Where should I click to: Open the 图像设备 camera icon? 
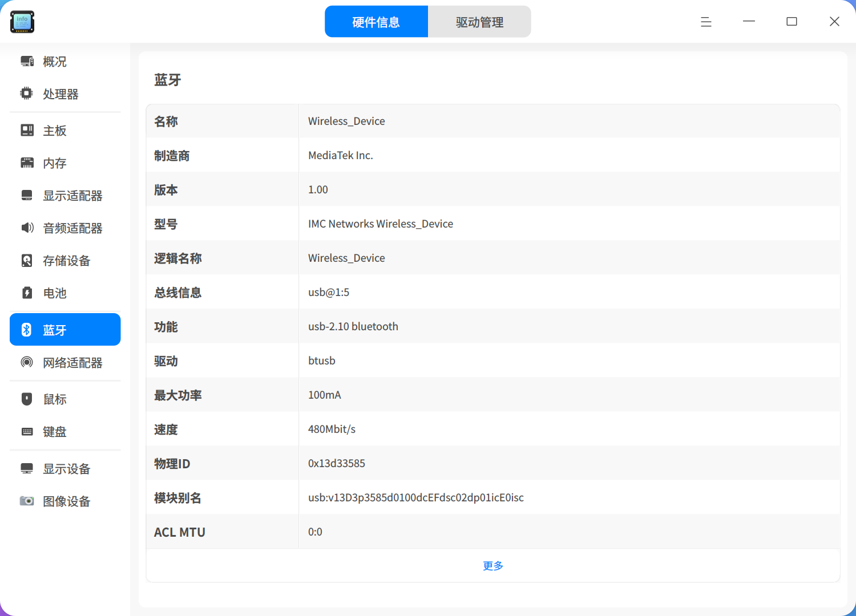(x=27, y=501)
